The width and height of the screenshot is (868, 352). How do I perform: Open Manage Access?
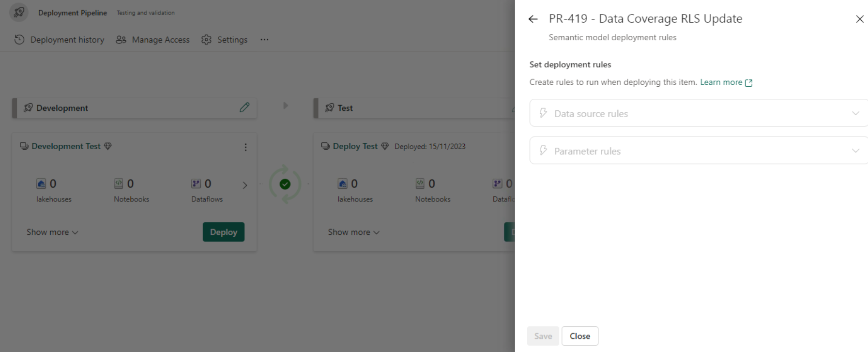(153, 40)
